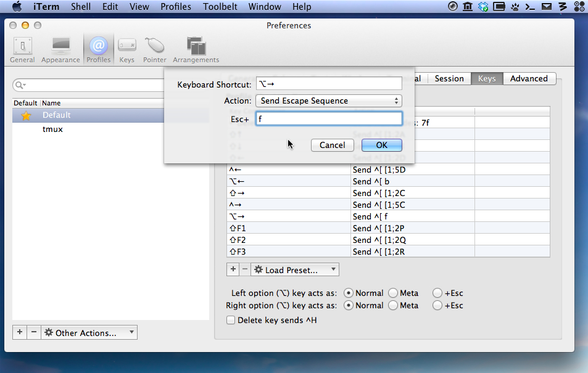
Task: Open the Arrangements preferences pane
Action: [196, 50]
